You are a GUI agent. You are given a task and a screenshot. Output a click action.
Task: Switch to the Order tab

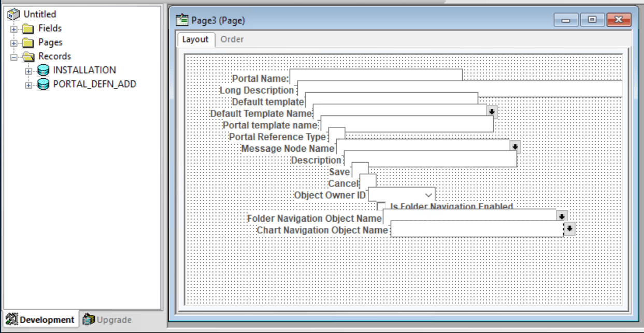pos(232,39)
